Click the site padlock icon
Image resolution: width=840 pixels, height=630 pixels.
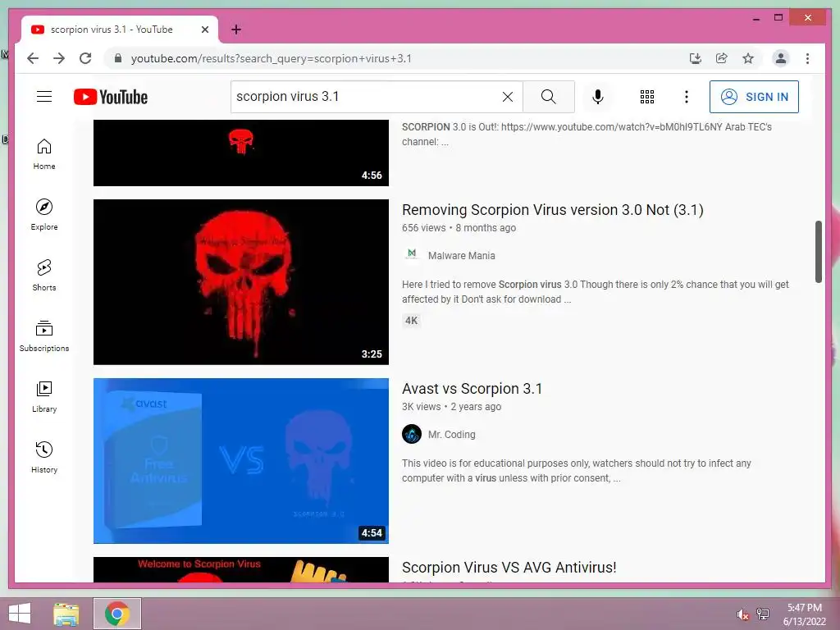click(x=118, y=58)
